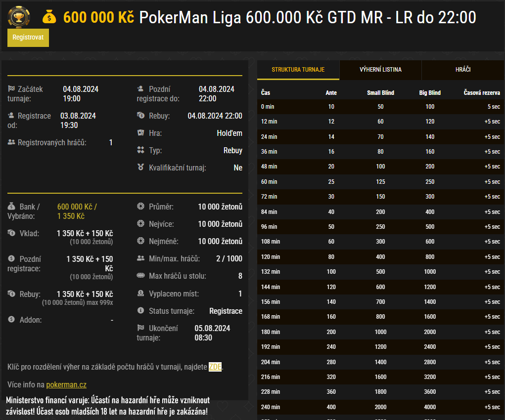Click the flag icon beside Začátek turnaje

click(x=11, y=89)
